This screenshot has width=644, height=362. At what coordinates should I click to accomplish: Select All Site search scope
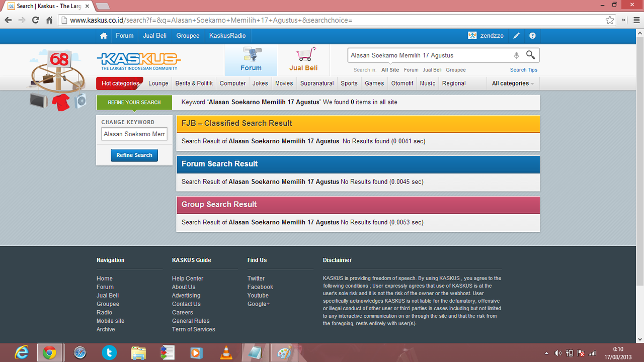coord(390,70)
